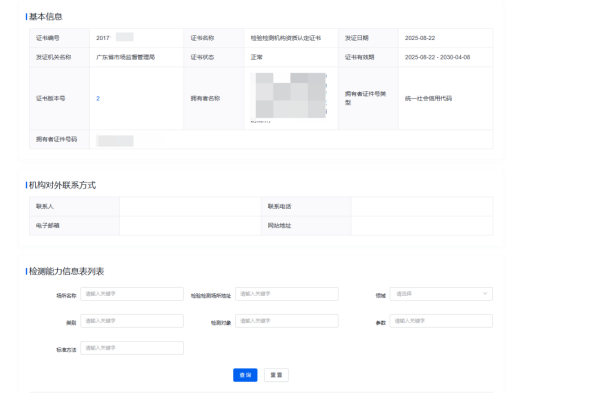Select the 发证机关名称 label cell
590x394 pixels.
pyautogui.click(x=59, y=57)
